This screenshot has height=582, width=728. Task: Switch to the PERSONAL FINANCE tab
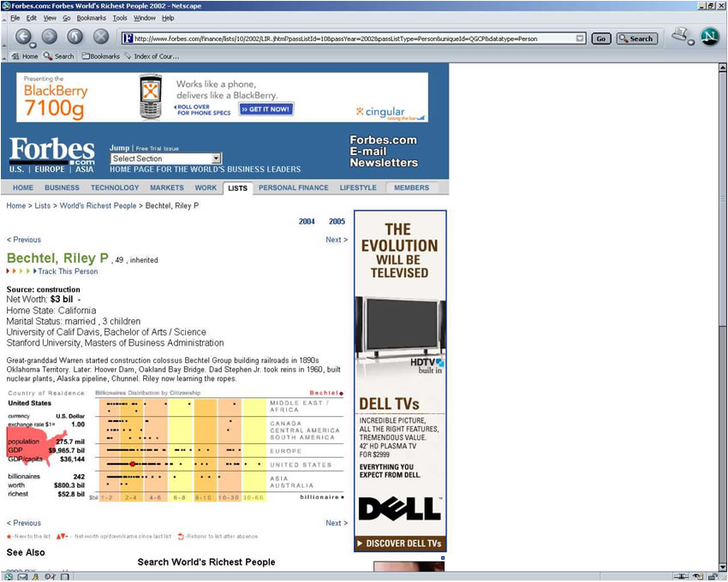pyautogui.click(x=294, y=188)
